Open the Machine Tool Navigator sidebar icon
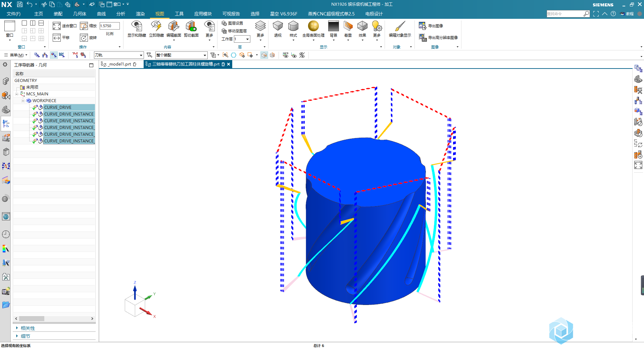This screenshot has height=349, width=644. (x=6, y=138)
